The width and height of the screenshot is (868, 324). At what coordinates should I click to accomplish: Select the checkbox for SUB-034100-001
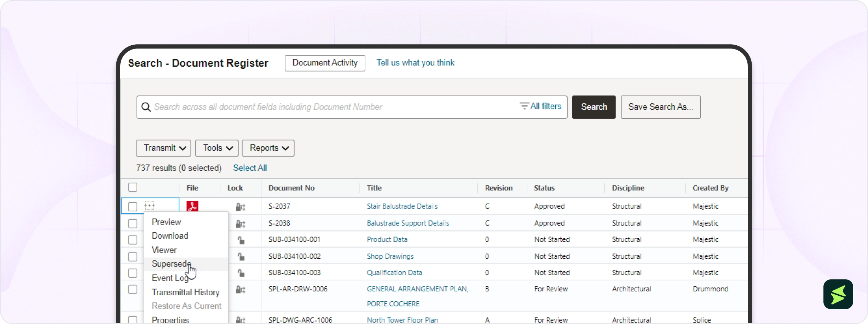coord(133,240)
